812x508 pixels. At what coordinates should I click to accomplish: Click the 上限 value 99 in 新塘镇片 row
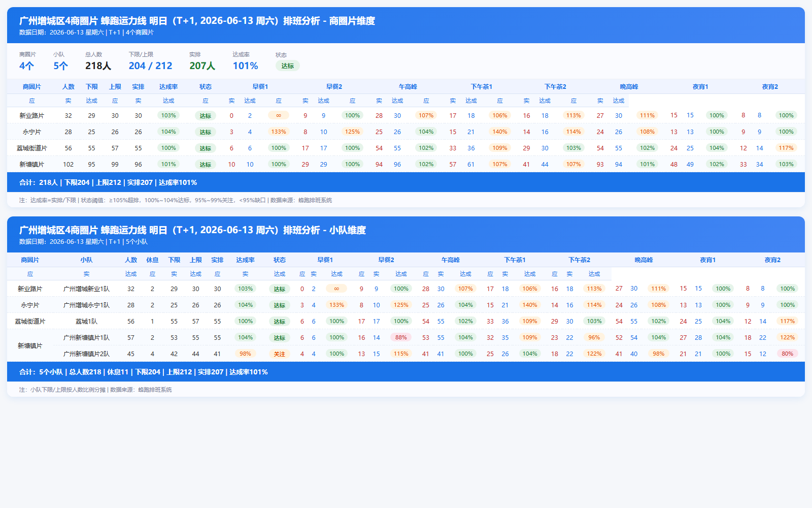click(x=115, y=165)
